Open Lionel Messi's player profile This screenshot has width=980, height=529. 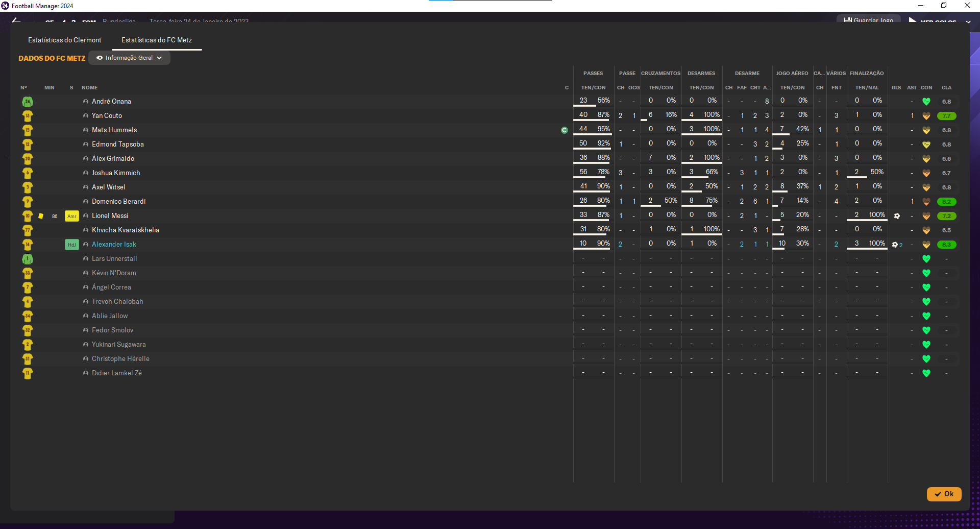click(x=110, y=216)
